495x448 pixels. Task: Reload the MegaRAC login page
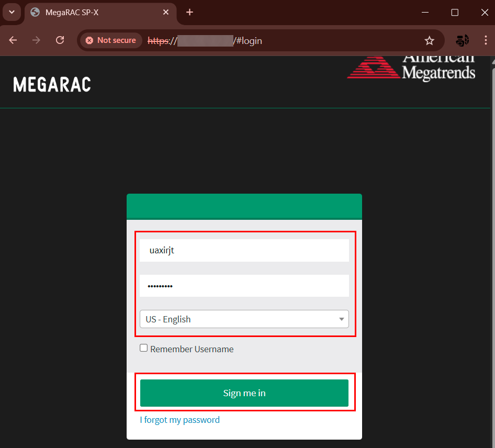[x=60, y=40]
